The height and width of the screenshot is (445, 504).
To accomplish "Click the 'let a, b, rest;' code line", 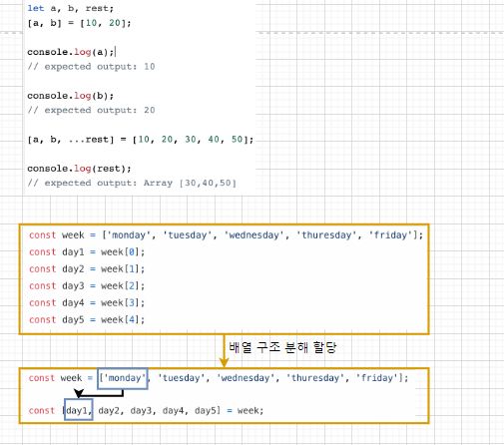I will [71, 8].
